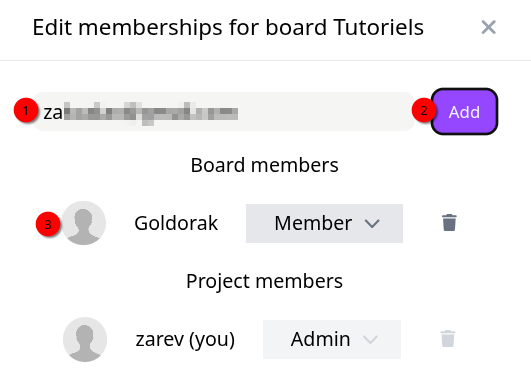Delete Goldorak from board members
531x390 pixels.
click(x=449, y=223)
